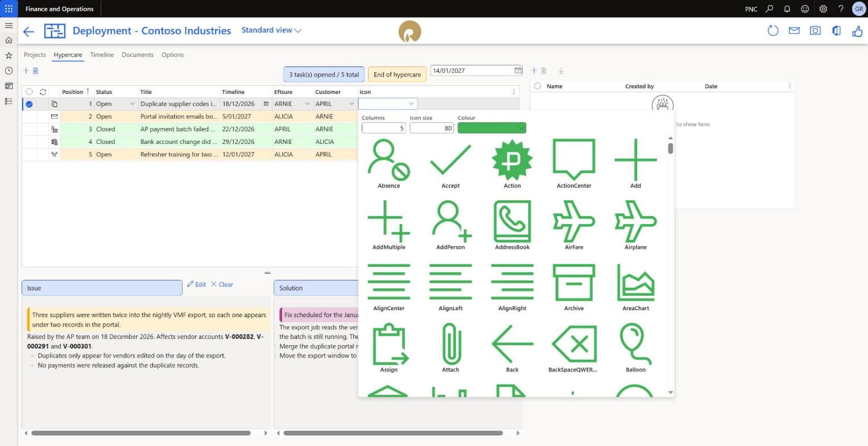
Task: Open the Documents tab
Action: (138, 55)
